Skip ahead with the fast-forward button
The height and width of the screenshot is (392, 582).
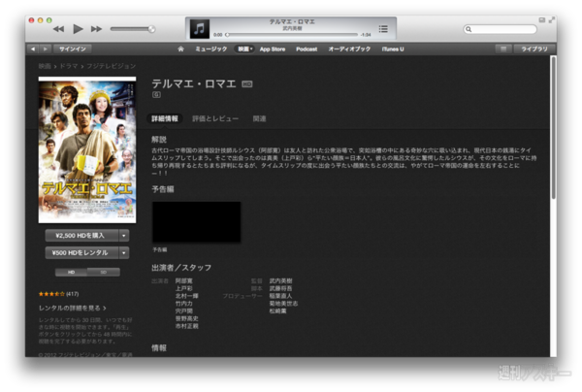point(96,29)
